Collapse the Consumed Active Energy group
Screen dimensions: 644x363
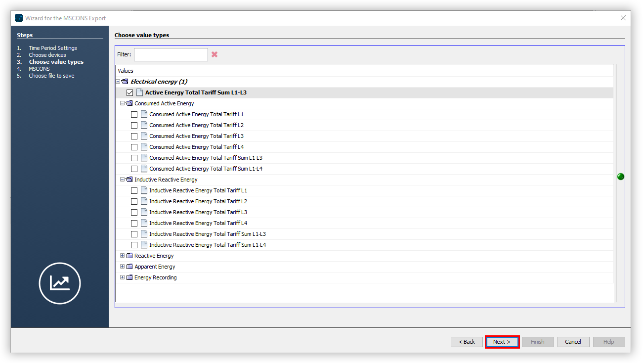(x=122, y=103)
